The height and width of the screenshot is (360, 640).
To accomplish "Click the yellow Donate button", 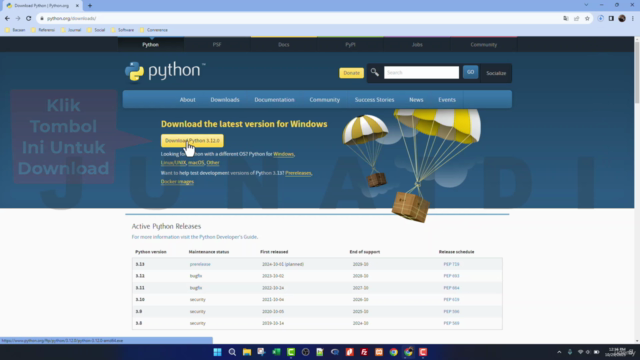I will click(351, 73).
